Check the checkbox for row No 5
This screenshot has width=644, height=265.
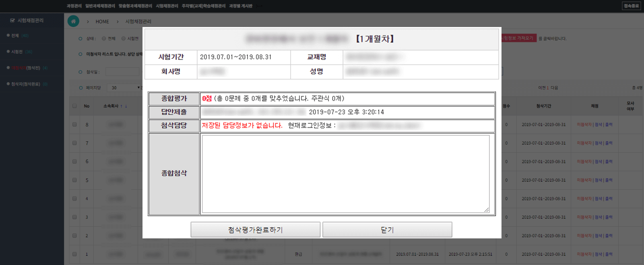[74, 180]
